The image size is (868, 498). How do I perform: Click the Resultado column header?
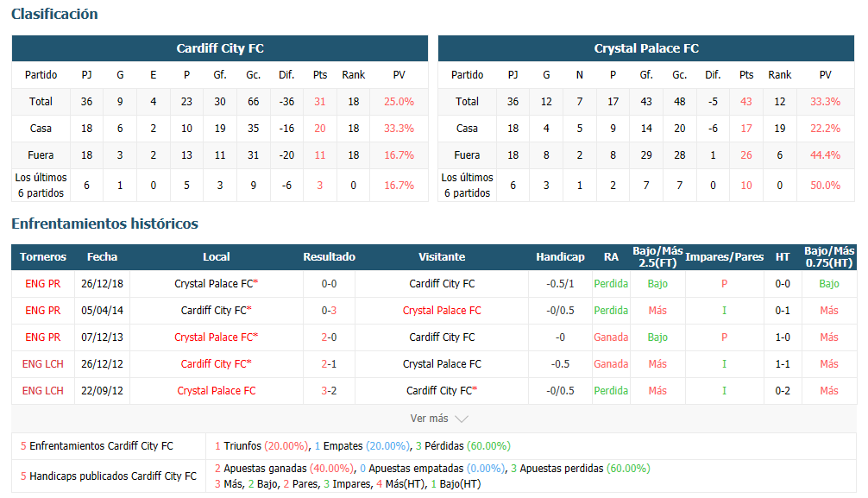[x=329, y=257]
